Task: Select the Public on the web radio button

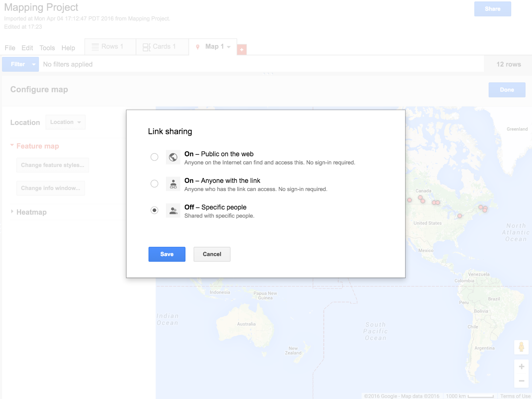Action: click(154, 157)
